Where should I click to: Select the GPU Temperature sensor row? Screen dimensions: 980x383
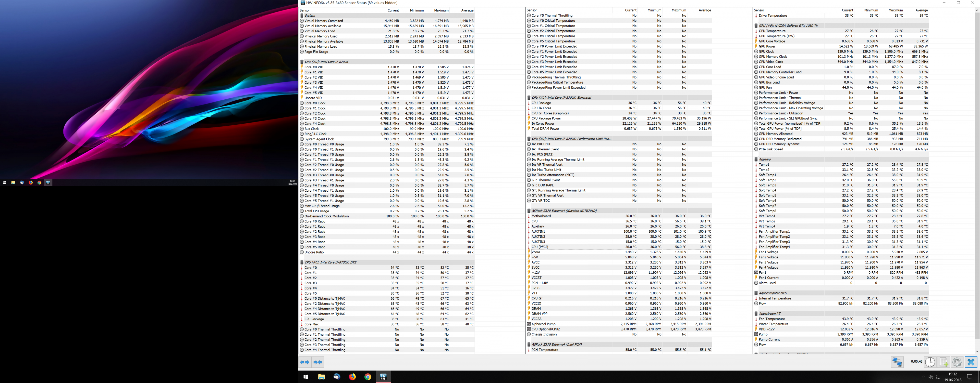pos(772,31)
